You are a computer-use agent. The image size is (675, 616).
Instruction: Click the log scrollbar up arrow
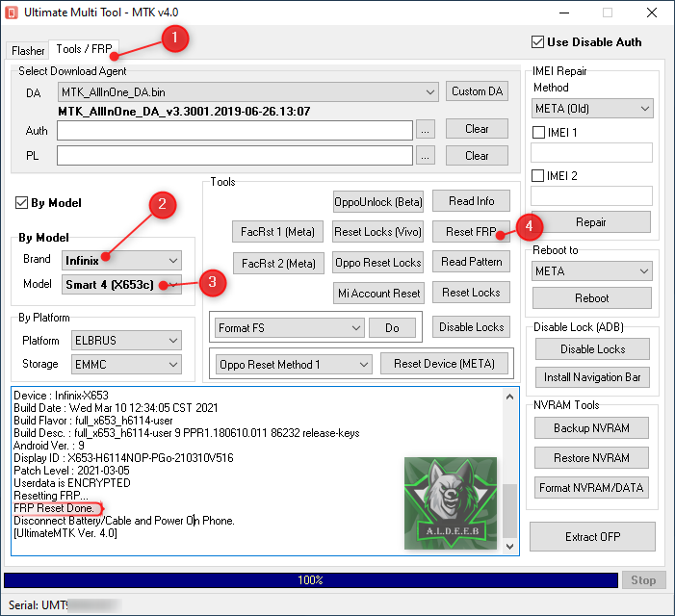click(509, 397)
